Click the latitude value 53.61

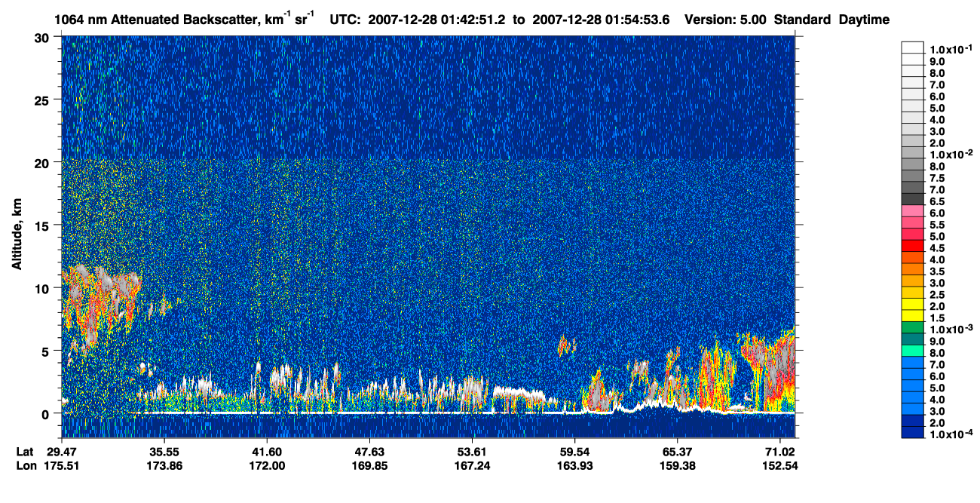click(472, 452)
